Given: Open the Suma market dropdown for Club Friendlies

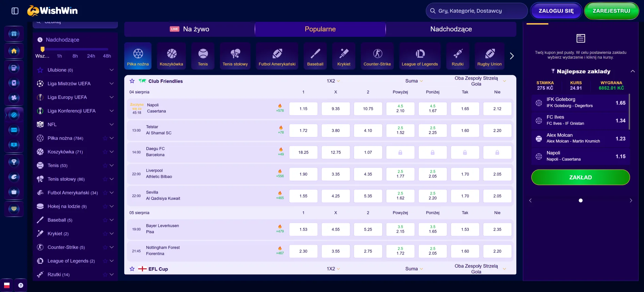Looking at the screenshot, I should tap(414, 81).
